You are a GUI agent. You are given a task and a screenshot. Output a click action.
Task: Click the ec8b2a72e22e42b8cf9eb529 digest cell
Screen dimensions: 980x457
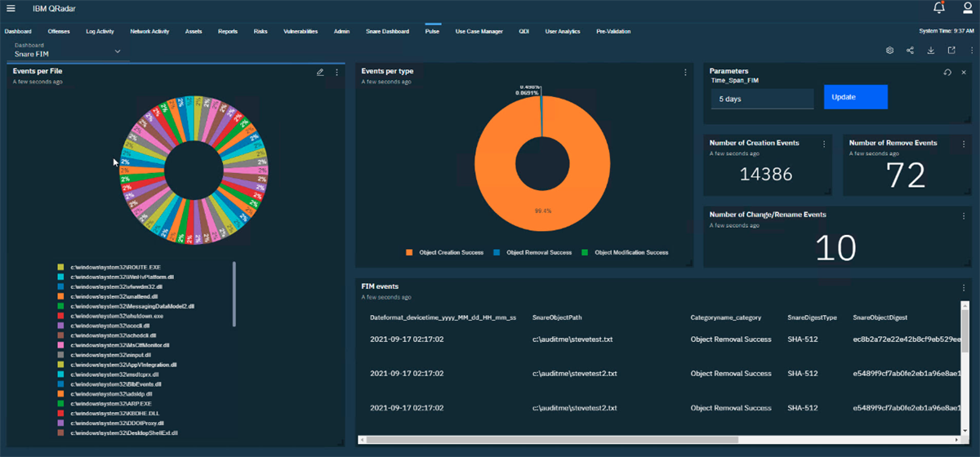pyautogui.click(x=908, y=339)
